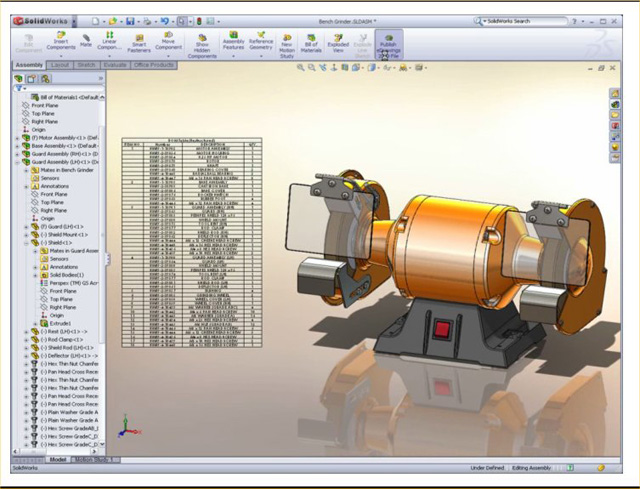Collapse the Shield<1> tree node

28,242
